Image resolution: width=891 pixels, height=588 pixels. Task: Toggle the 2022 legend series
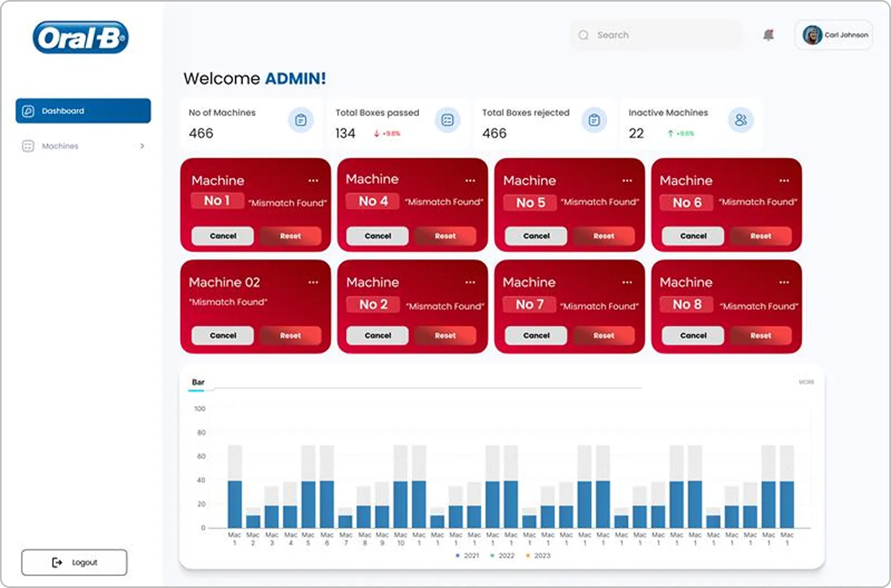click(x=502, y=555)
